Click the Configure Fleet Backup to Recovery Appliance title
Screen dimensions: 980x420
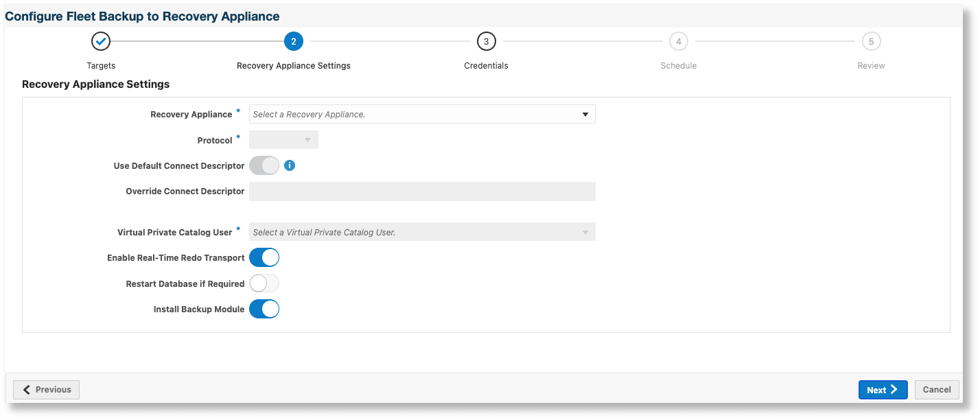(142, 16)
